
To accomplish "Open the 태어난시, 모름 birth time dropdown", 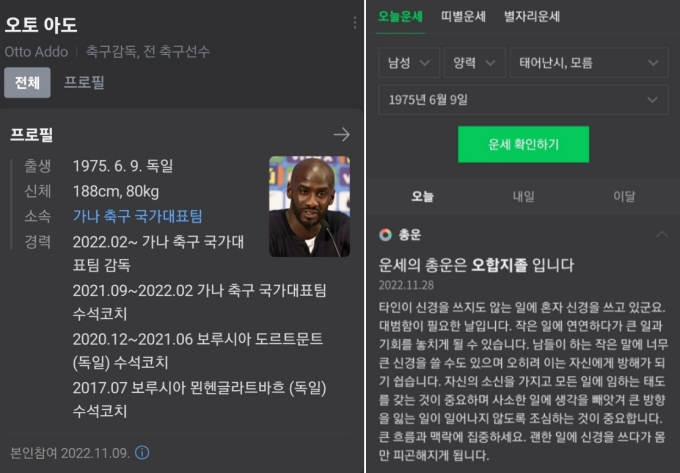I will coord(589,63).
